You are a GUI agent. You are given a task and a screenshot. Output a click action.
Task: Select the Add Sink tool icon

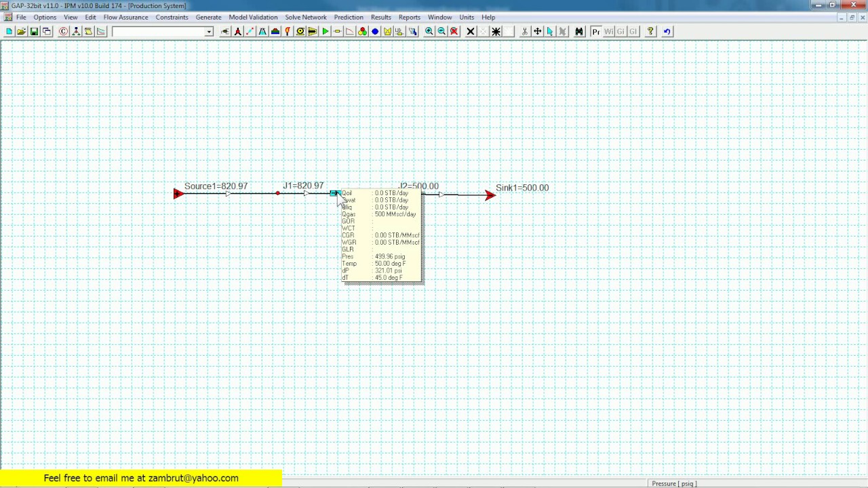pos(338,31)
